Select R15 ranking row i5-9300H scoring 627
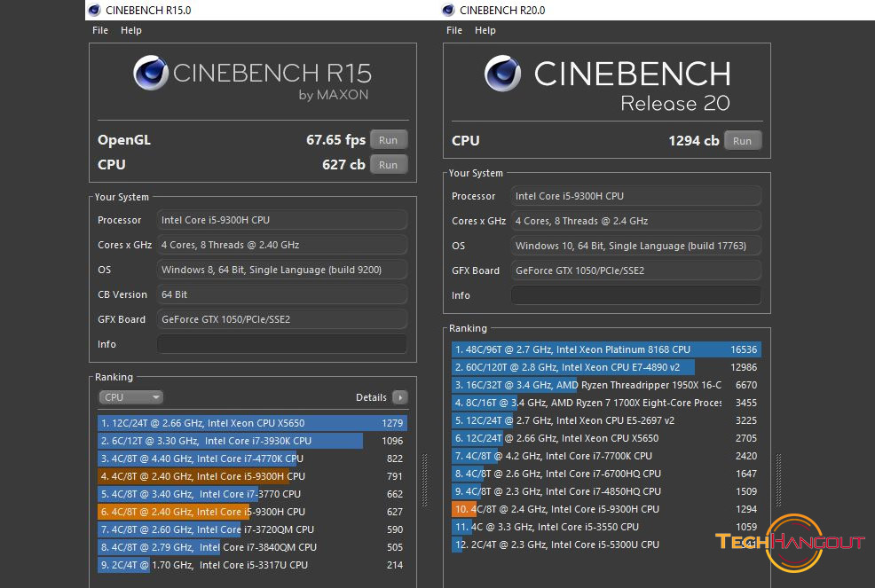The image size is (875, 588). tap(252, 512)
